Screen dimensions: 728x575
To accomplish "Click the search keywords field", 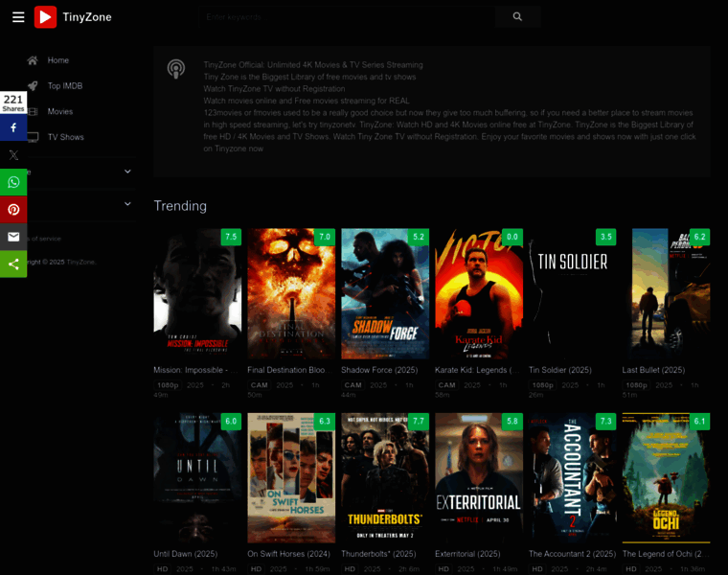I will (347, 17).
